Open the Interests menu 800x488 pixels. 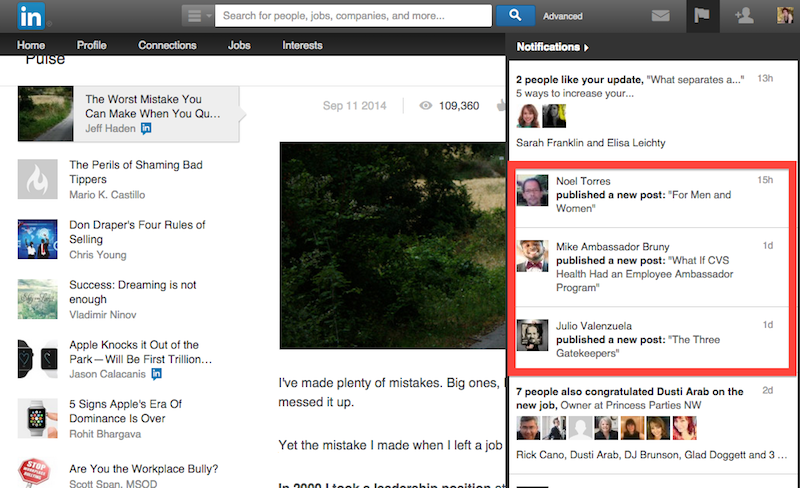coord(302,45)
